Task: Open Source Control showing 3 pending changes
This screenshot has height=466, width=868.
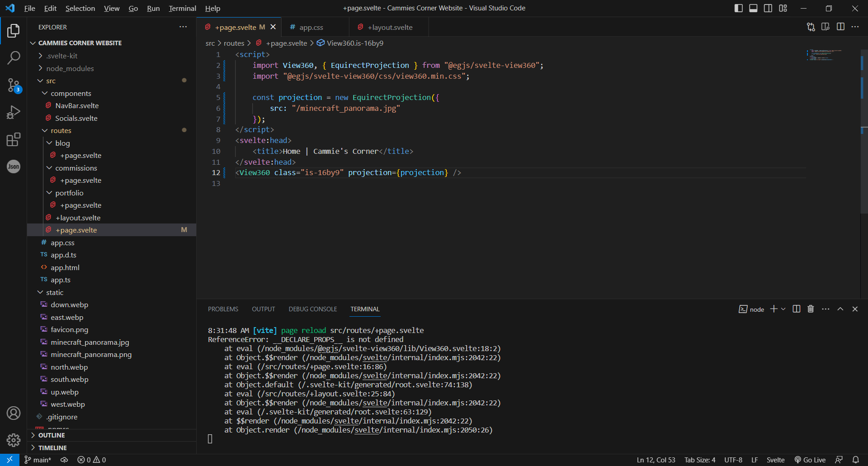Action: click(x=14, y=85)
